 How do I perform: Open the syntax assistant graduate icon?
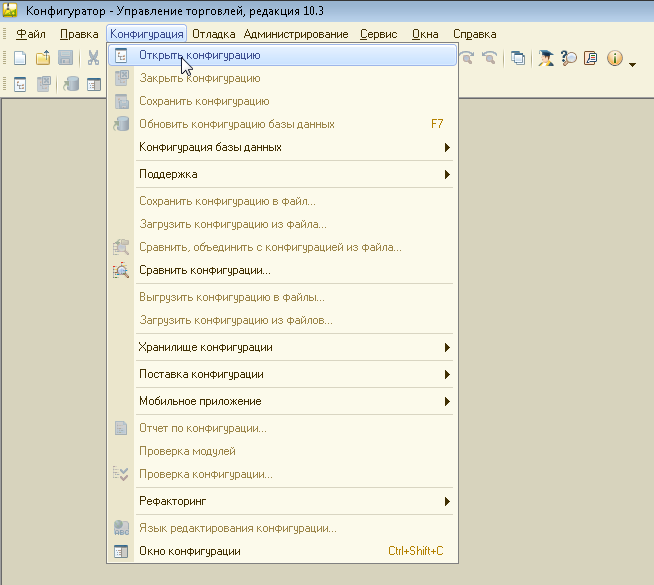coord(546,58)
